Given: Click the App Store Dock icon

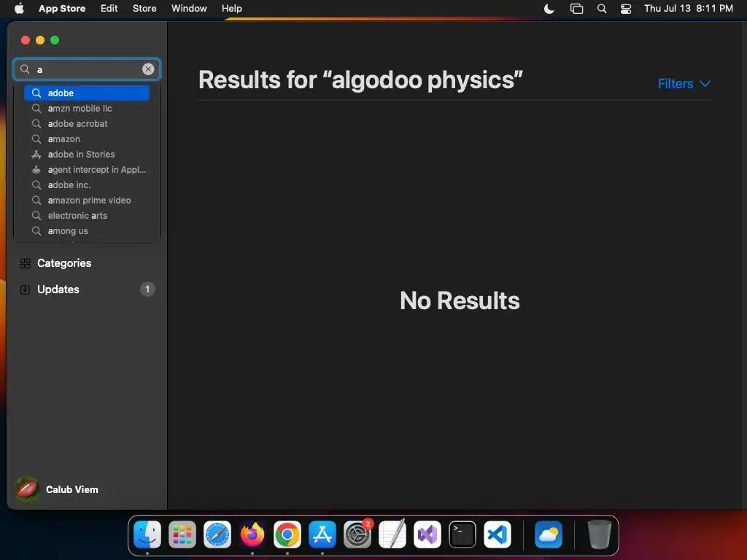Looking at the screenshot, I should tap(322, 534).
